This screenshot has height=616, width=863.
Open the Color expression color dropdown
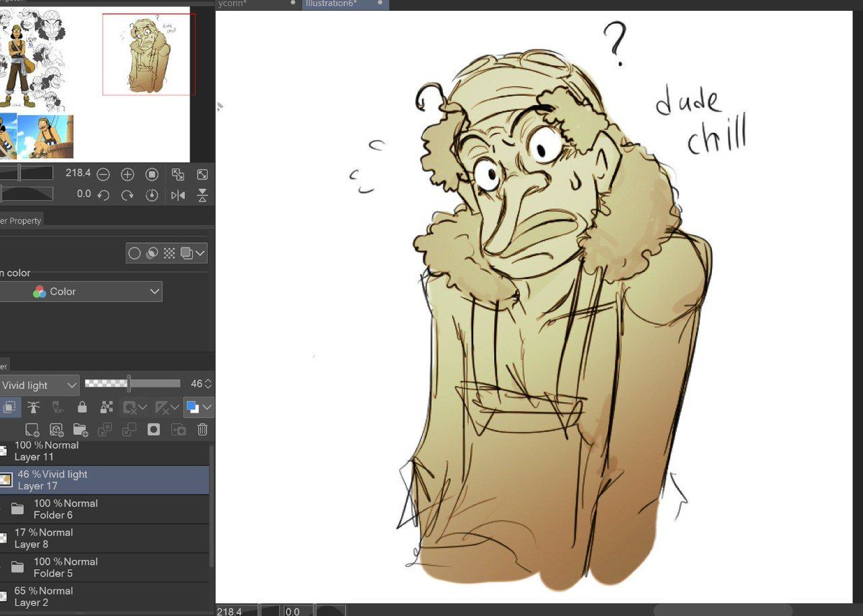coord(81,291)
